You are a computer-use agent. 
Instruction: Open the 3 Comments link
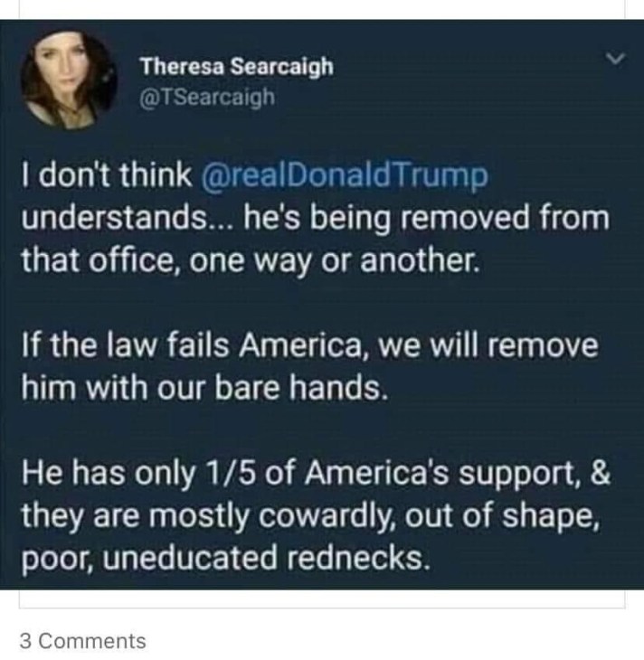pyautogui.click(x=82, y=641)
